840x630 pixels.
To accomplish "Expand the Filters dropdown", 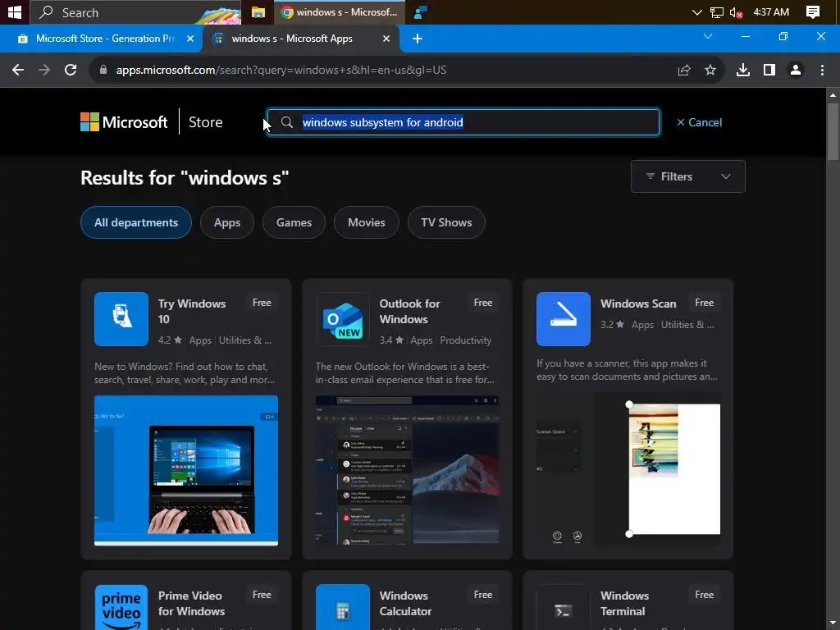I will 688,176.
